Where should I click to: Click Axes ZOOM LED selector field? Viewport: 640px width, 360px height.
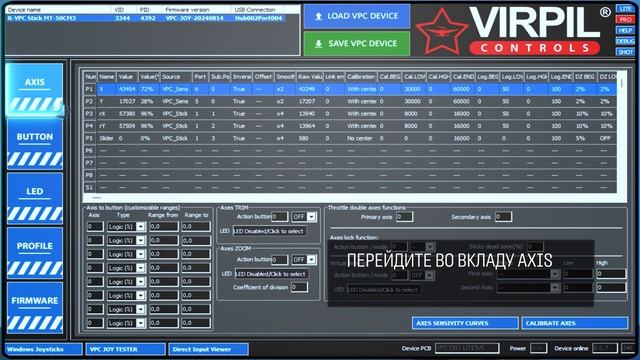[271, 274]
